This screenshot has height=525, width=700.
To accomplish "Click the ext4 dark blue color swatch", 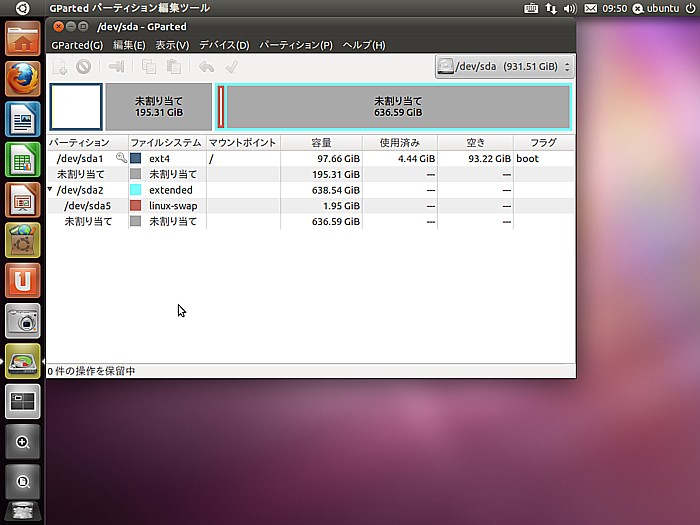I will 136,158.
